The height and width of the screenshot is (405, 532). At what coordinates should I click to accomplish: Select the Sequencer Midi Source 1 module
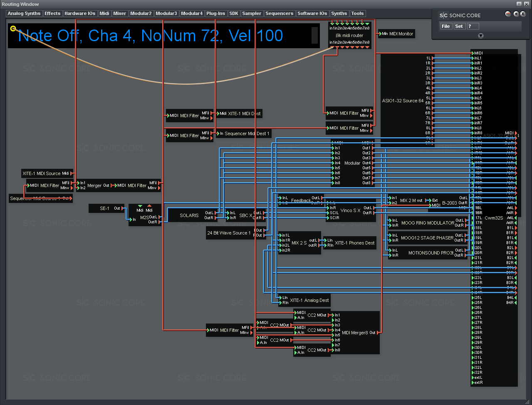point(41,198)
